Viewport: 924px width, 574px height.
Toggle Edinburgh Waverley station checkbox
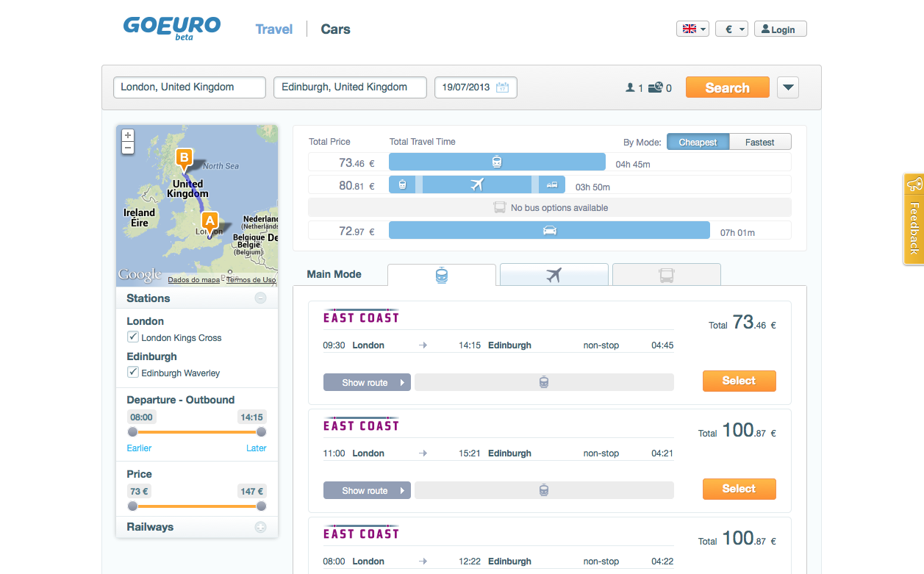[x=133, y=372]
